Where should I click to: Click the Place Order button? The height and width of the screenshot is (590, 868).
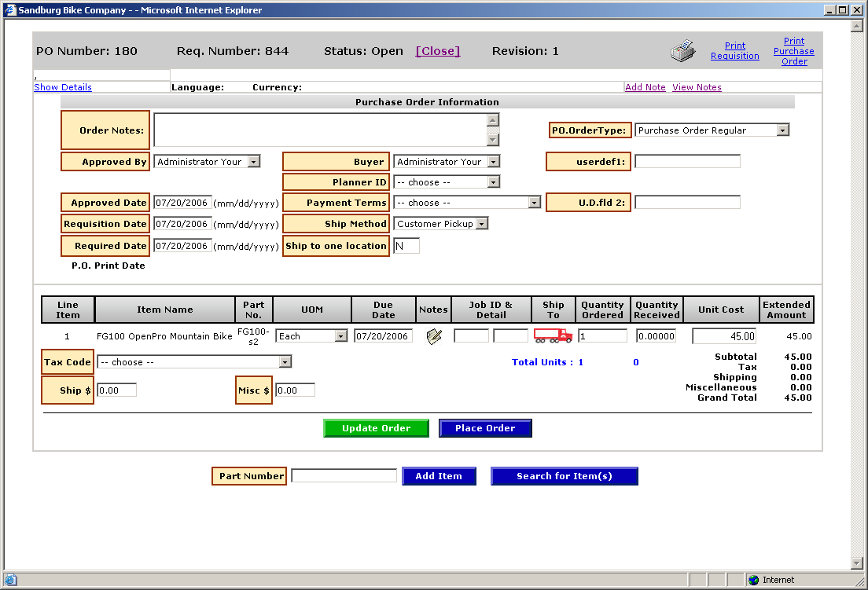[485, 428]
